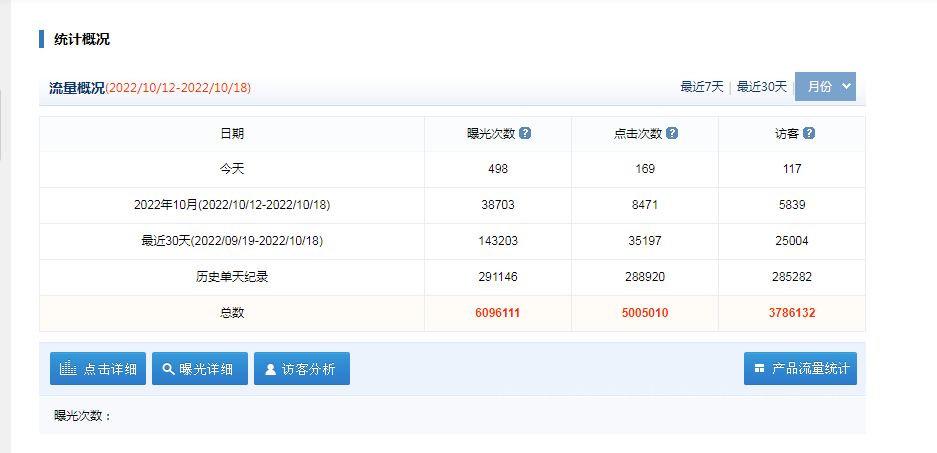Open 曝光详细 via its magnifier icon
The width and height of the screenshot is (937, 453).
click(168, 368)
